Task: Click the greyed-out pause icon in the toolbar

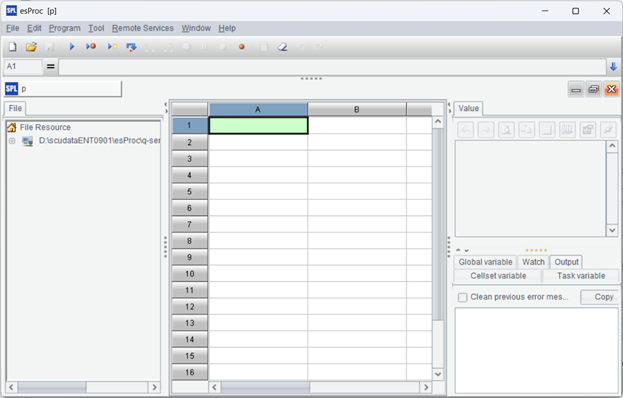Action: click(x=204, y=47)
